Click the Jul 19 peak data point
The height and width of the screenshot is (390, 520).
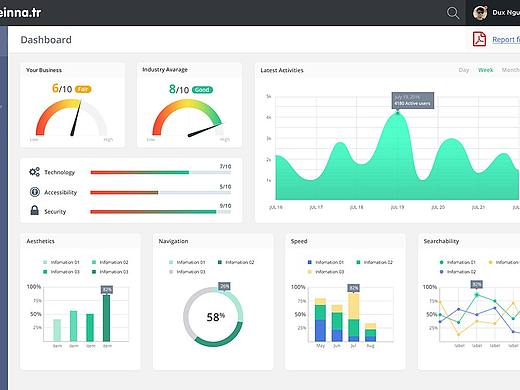click(397, 113)
